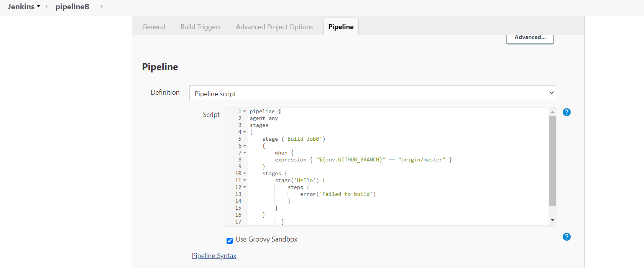
Task: Collapse the code fold at line 10
Action: point(245,174)
